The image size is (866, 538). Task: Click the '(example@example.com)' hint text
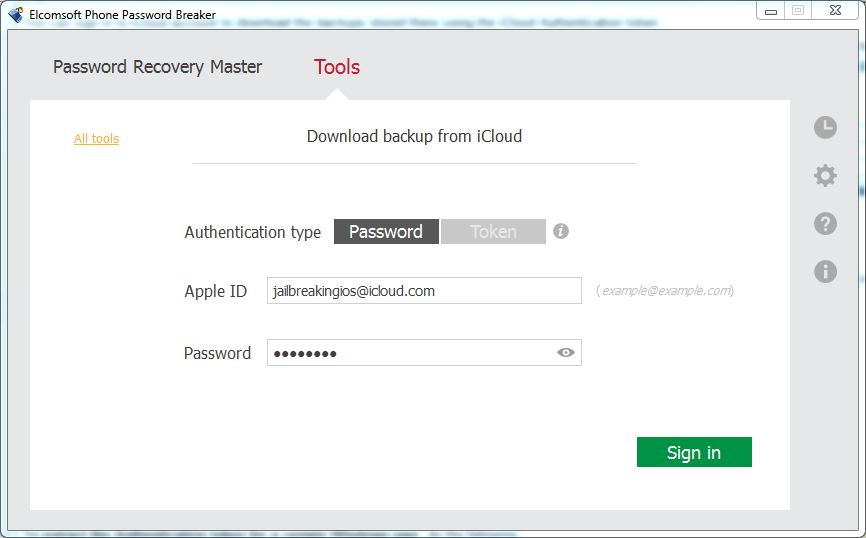[665, 291]
